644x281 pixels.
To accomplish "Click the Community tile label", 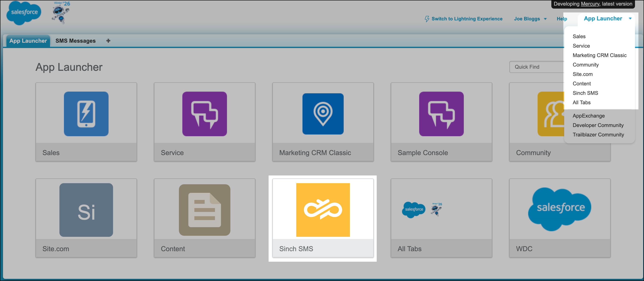I will pyautogui.click(x=533, y=153).
